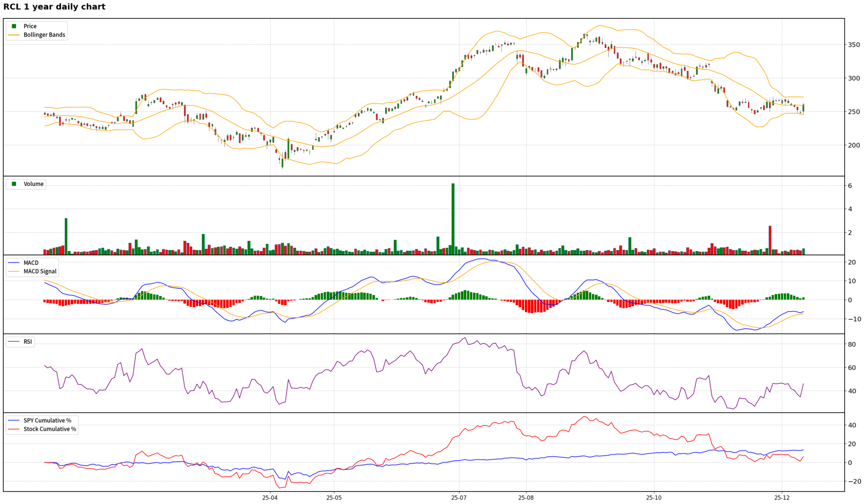865x504 pixels.
Task: Click the 200 price axis label
Action: pyautogui.click(x=853, y=145)
